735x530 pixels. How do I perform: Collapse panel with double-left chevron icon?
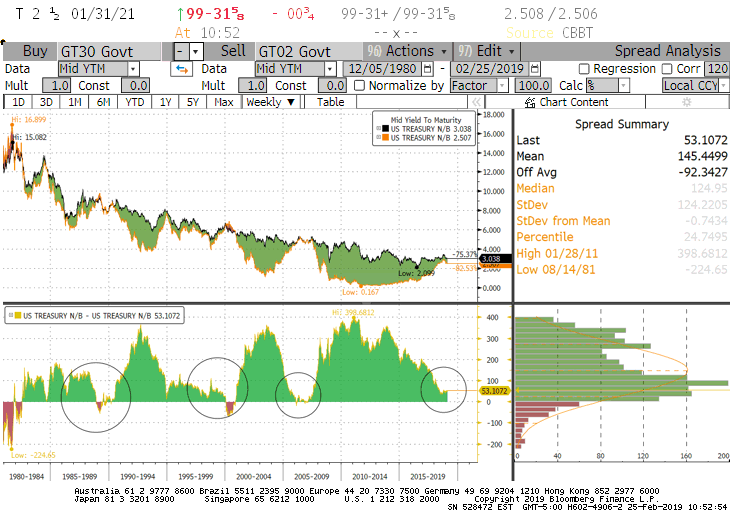[x=476, y=102]
